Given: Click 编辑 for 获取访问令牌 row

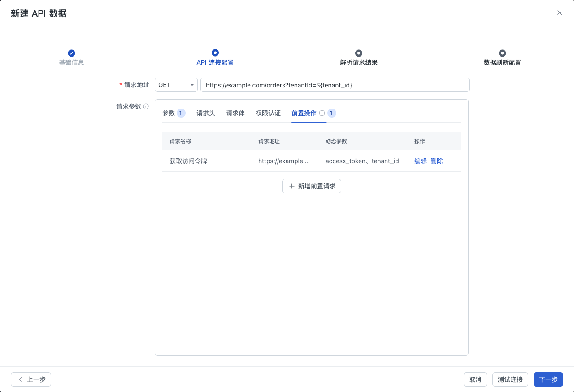Looking at the screenshot, I should point(421,161).
